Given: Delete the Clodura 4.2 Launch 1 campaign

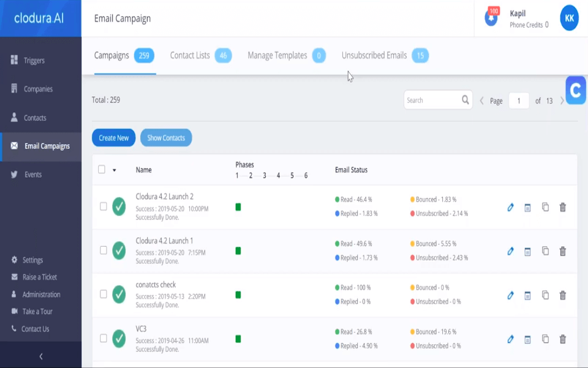Looking at the screenshot, I should 562,251.
